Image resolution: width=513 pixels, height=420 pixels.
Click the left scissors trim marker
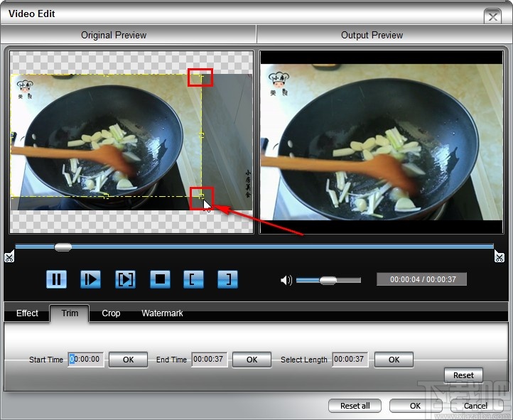coord(9,257)
